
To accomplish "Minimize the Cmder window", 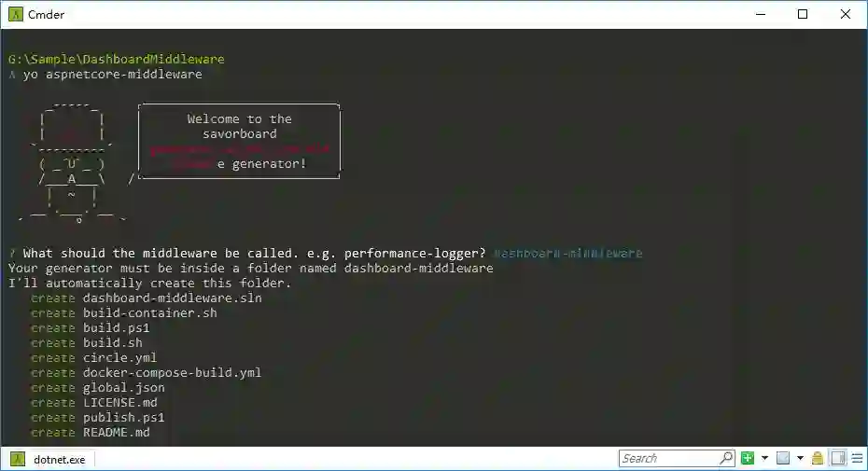I will coord(761,14).
